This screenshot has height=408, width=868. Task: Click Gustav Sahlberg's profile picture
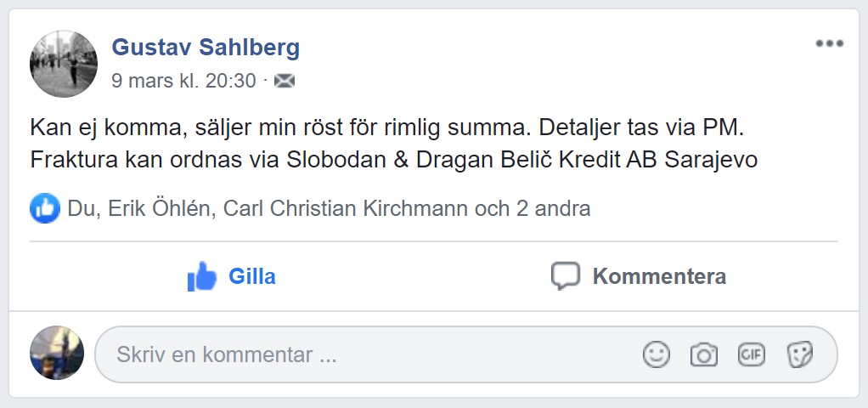pos(64,64)
